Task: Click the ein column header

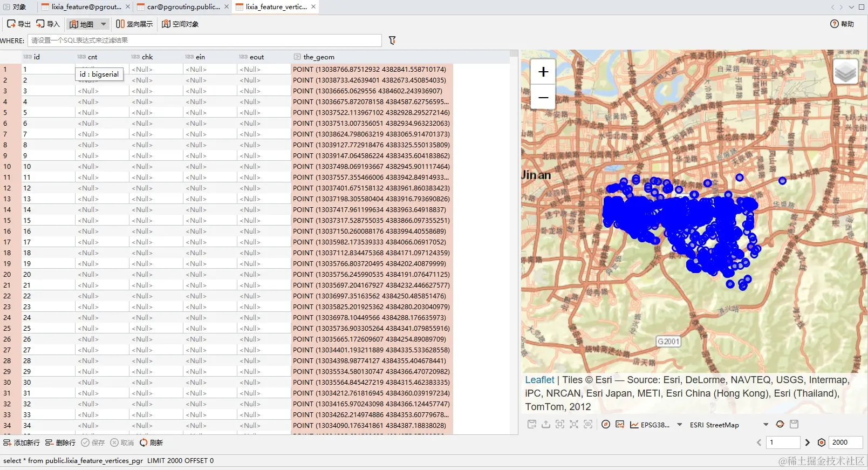Action: 210,57
